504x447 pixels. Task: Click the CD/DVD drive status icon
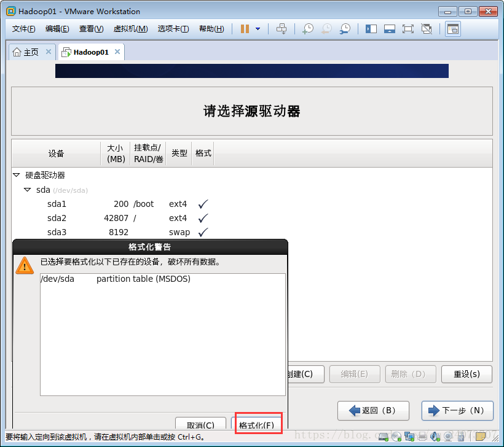pos(396,437)
